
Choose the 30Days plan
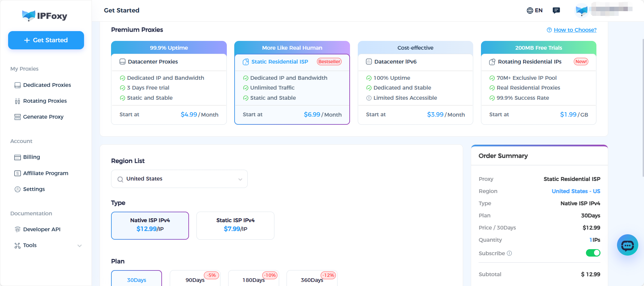136,278
